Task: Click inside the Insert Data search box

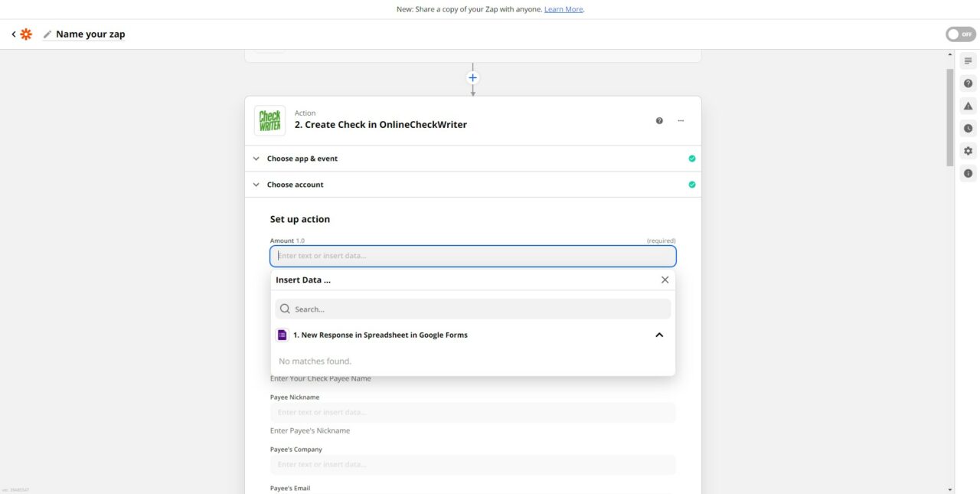Action: [x=472, y=309]
